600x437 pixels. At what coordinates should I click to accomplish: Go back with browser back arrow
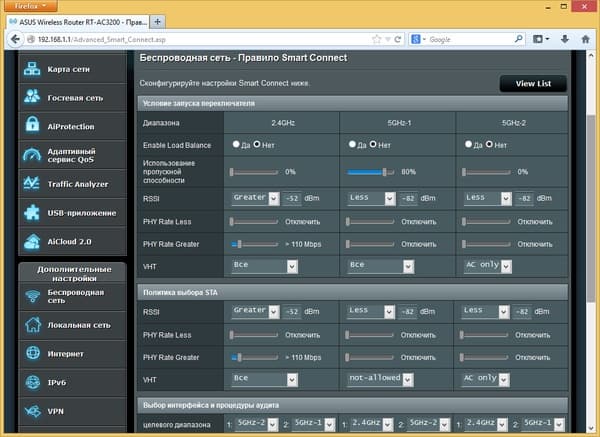coord(15,39)
